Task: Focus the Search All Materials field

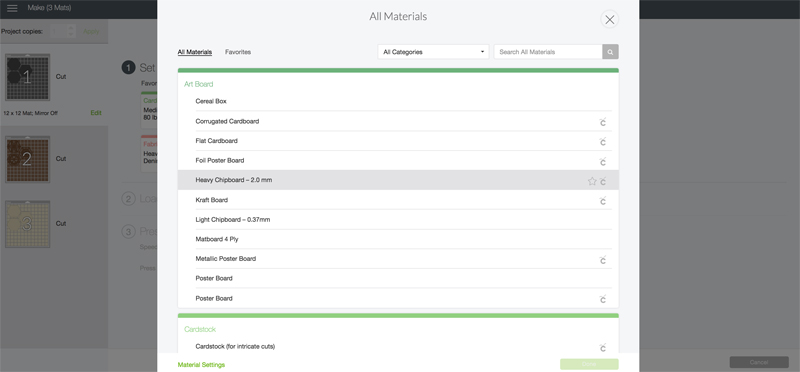Action: pyautogui.click(x=548, y=52)
